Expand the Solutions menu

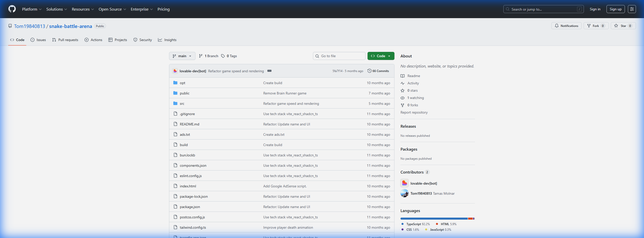pyautogui.click(x=57, y=9)
